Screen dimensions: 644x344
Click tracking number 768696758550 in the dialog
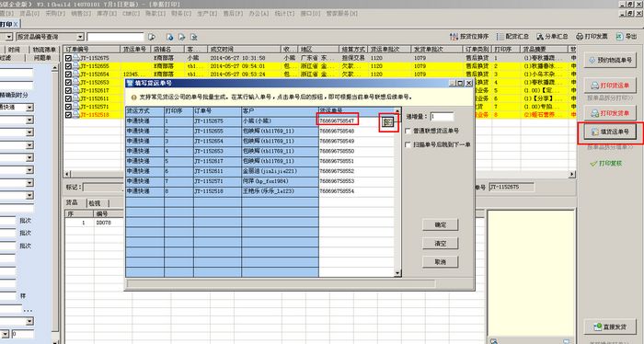356,152
